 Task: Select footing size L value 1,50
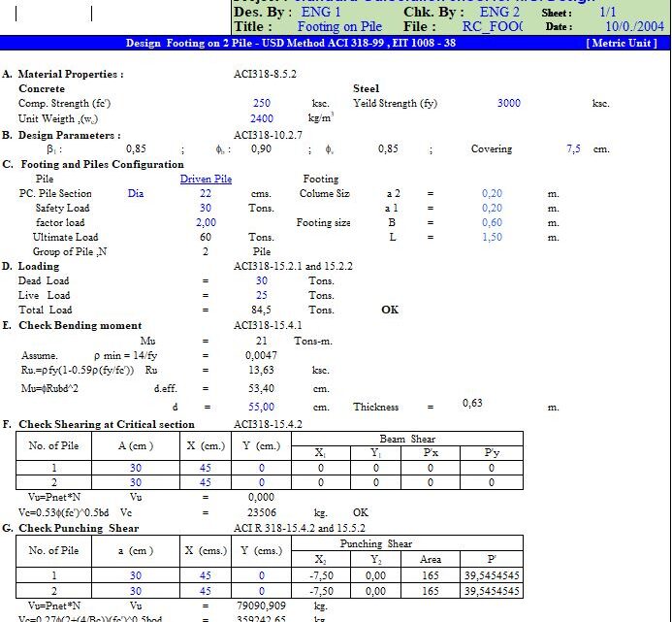(x=492, y=237)
